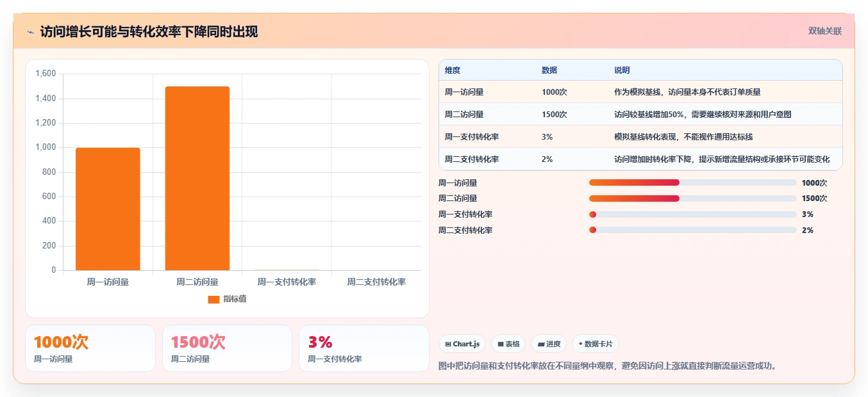Click the 周二支付转化率 progress bar

tap(692, 231)
